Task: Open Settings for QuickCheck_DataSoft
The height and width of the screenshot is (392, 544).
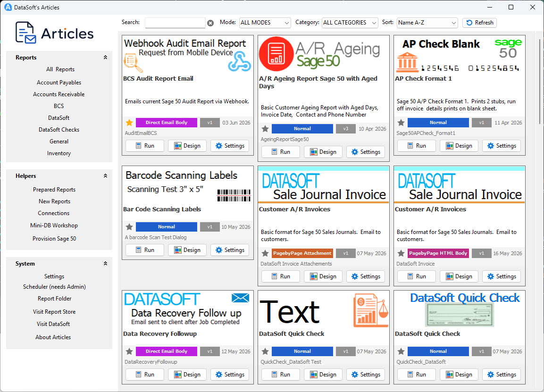Action: (x=502, y=375)
